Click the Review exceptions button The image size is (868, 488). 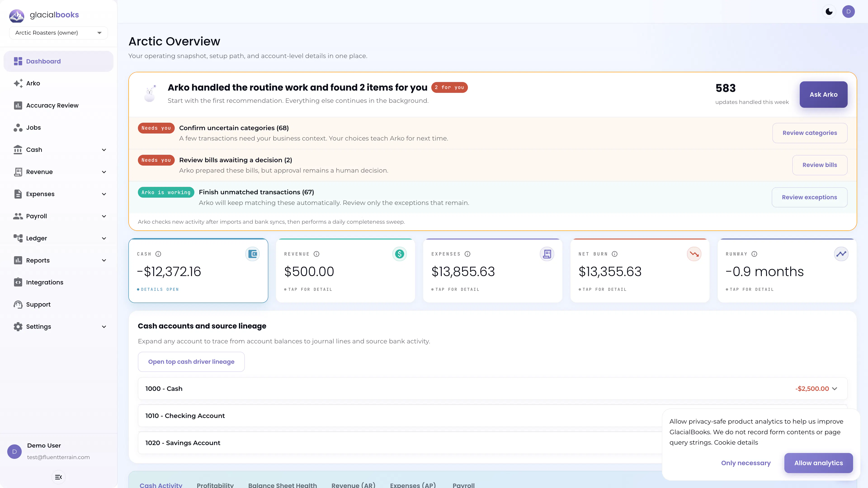tap(809, 197)
